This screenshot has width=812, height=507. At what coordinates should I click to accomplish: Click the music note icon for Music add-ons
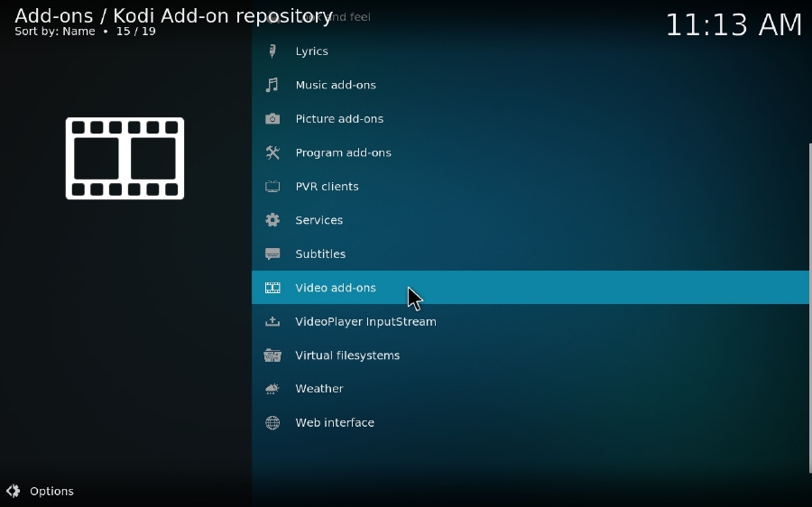coord(272,85)
